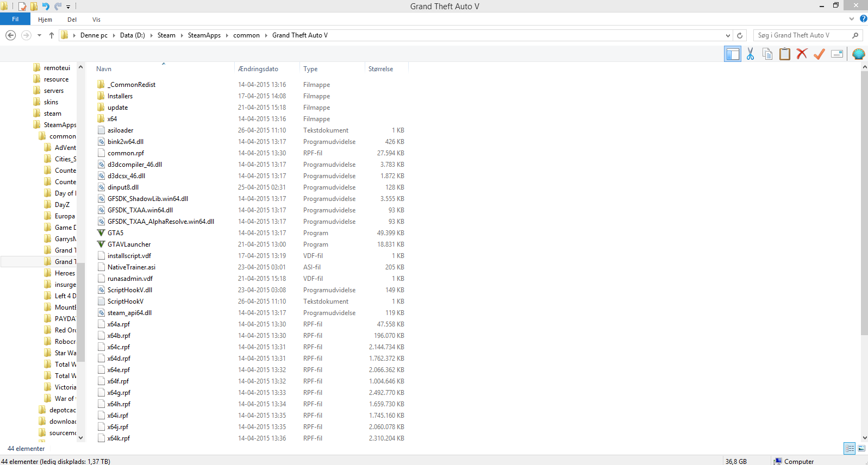Open the chevron after SteamApps breadcrumb
Viewport: 868px width, 465px height.
227,35
